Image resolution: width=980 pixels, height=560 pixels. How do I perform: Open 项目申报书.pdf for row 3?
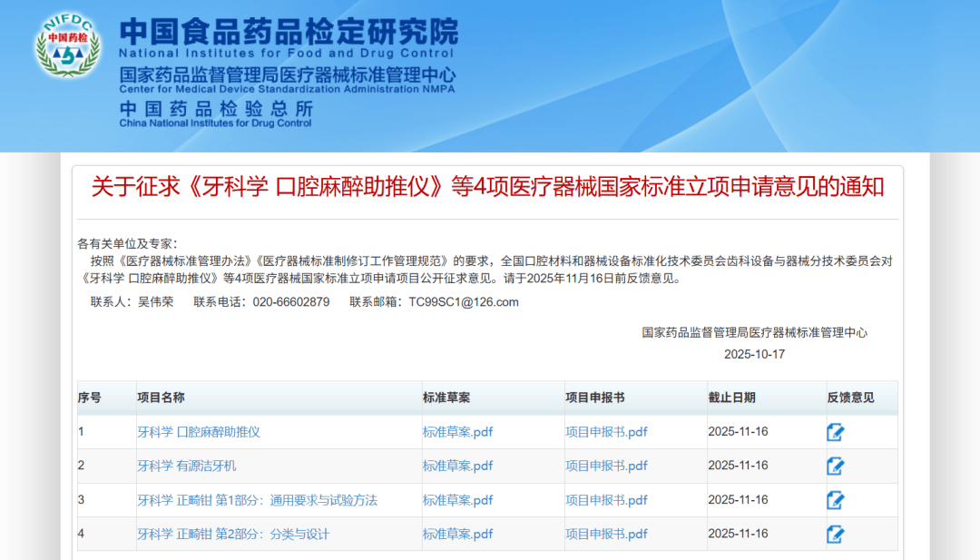pyautogui.click(x=606, y=500)
